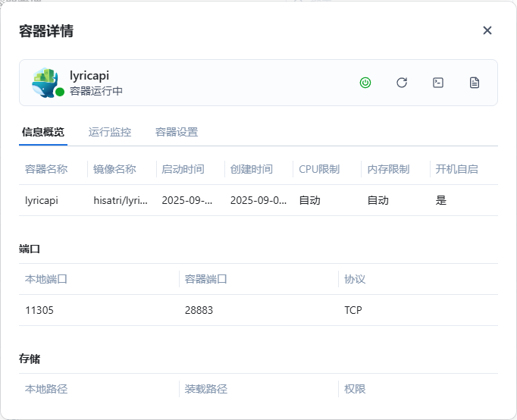
Task: Close the 容器详情 dialog
Action: point(487,30)
